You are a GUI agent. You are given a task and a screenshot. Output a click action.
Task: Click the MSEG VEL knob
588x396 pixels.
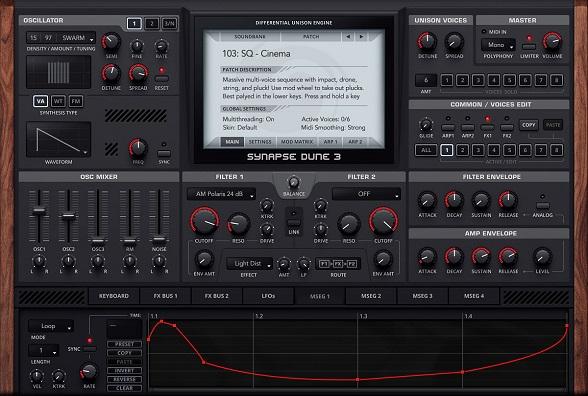point(37,376)
